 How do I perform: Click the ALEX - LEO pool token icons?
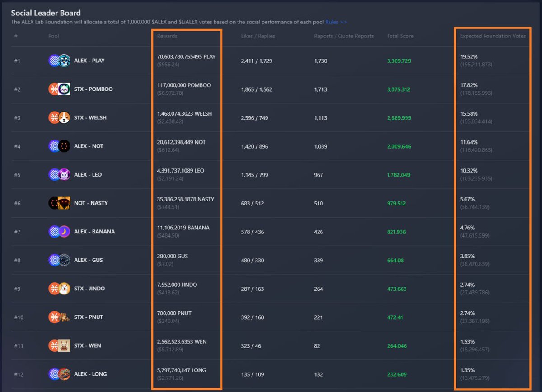(x=59, y=174)
